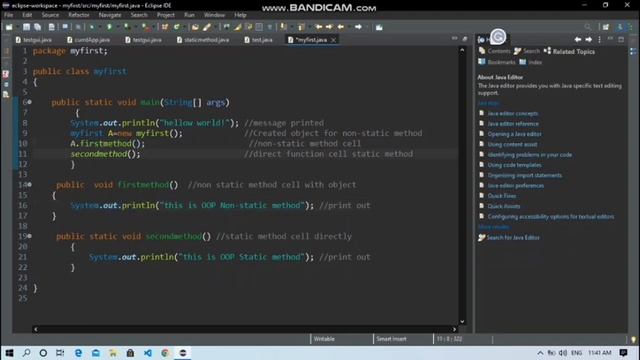The width and height of the screenshot is (640, 360).
Task: Click the New Java Class icon
Action: click(x=177, y=27)
